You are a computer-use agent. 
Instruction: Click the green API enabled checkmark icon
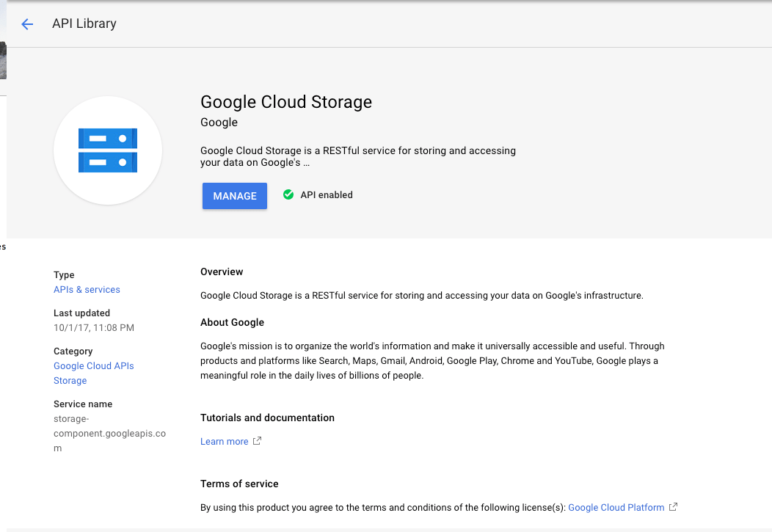point(288,195)
